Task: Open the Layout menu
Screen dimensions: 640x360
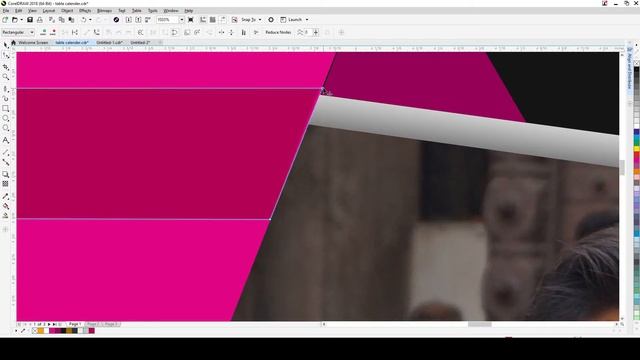Action: [49, 11]
